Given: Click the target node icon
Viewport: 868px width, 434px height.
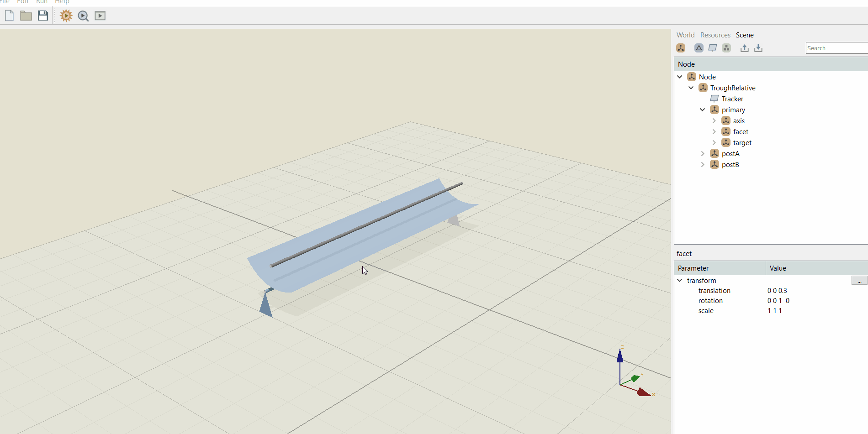Looking at the screenshot, I should pyautogui.click(x=726, y=142).
